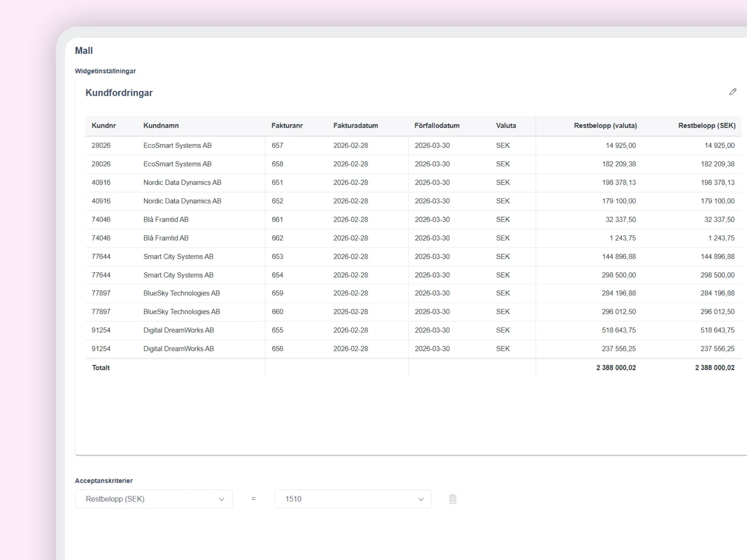Delete acceptance criterion with trash icon

[x=453, y=499]
